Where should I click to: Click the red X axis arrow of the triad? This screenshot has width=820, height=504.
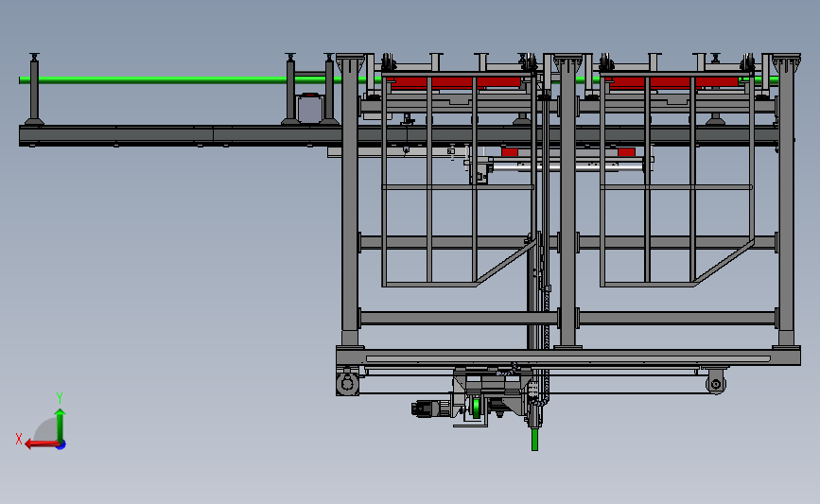pos(42,444)
